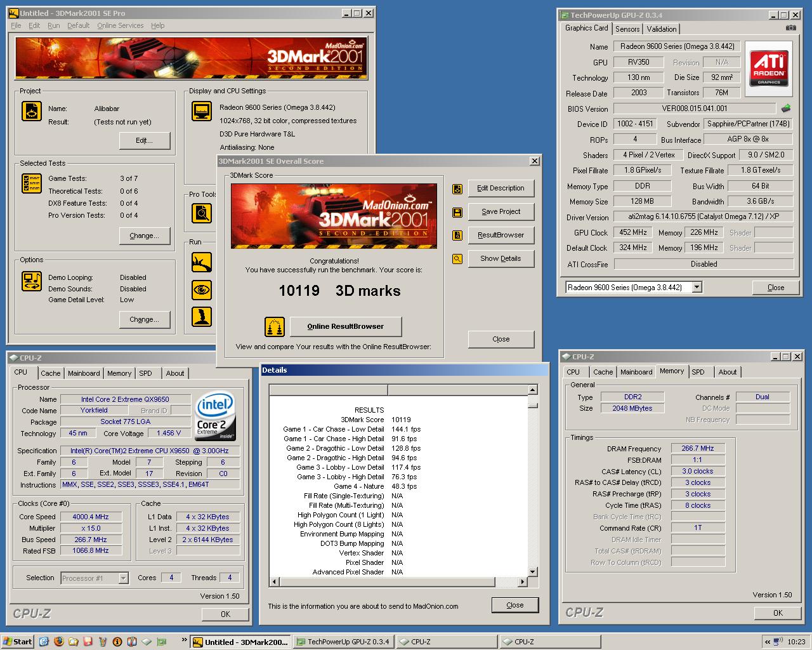Open the File menu in 3DMark2001
The height and width of the screenshot is (650, 812).
click(x=16, y=25)
